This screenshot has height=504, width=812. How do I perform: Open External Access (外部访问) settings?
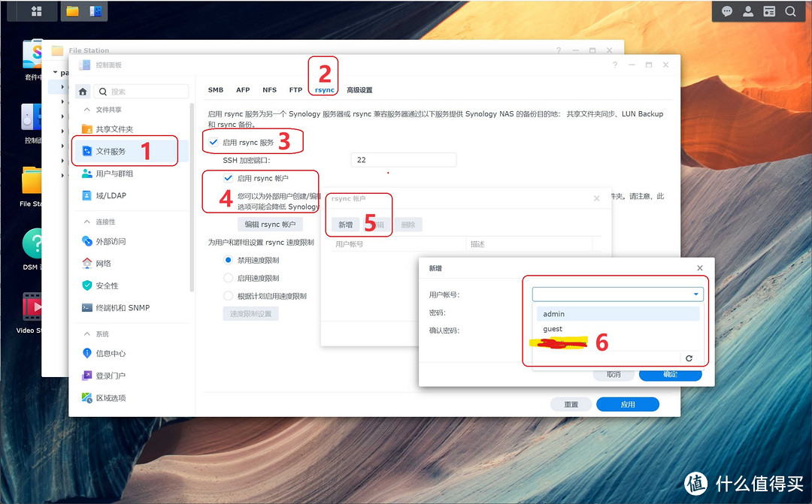pos(104,241)
